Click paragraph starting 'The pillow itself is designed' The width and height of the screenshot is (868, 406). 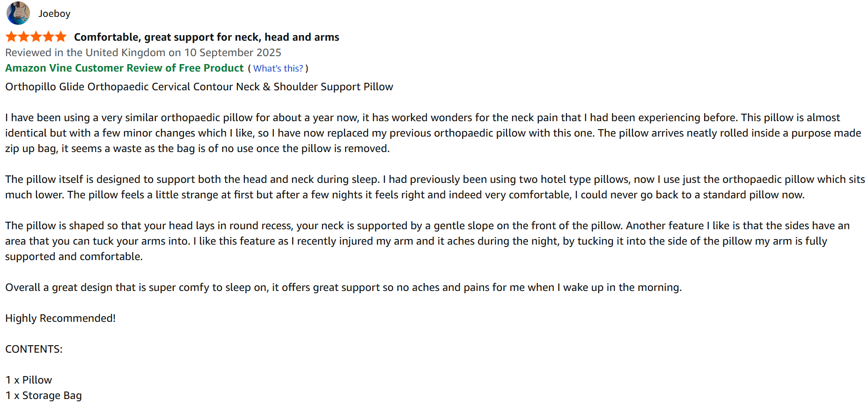point(421,187)
